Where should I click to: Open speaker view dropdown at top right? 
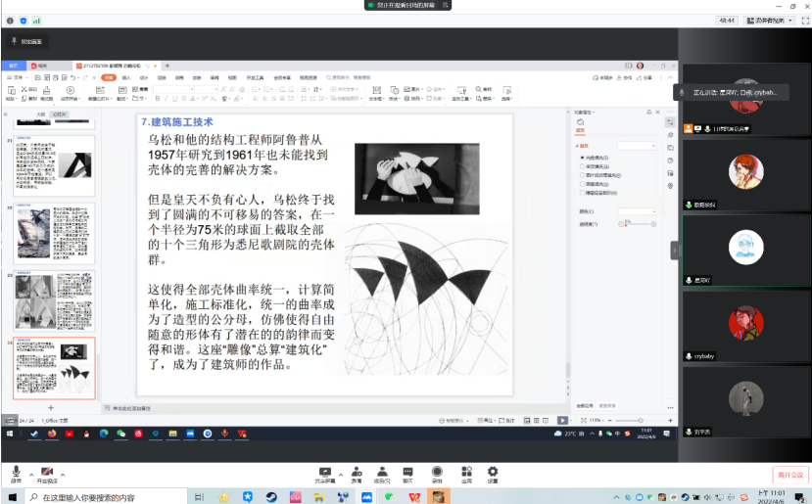(x=769, y=21)
